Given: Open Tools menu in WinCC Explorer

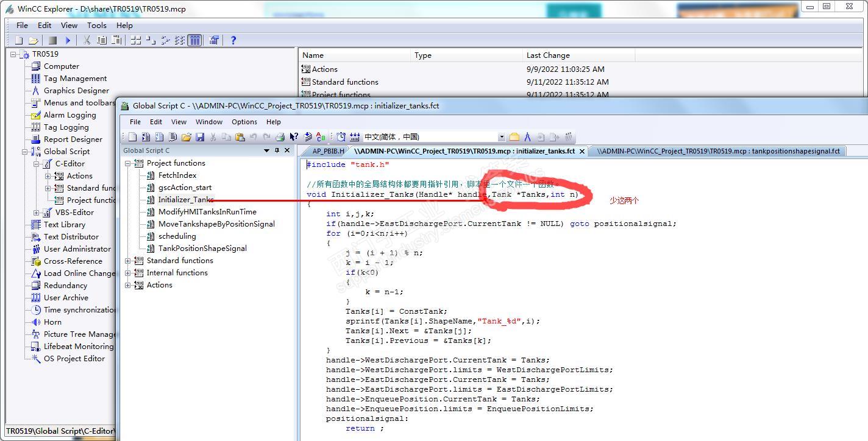Looking at the screenshot, I should (97, 26).
